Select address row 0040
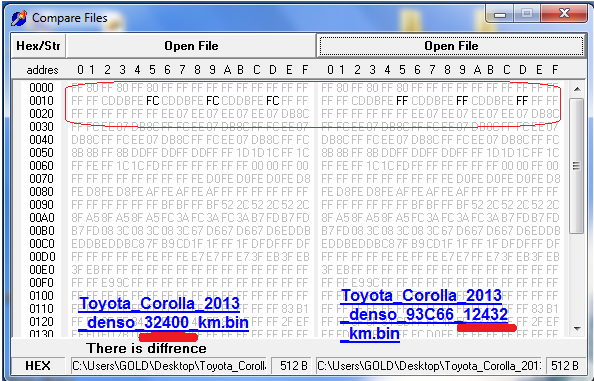 [x=42, y=140]
